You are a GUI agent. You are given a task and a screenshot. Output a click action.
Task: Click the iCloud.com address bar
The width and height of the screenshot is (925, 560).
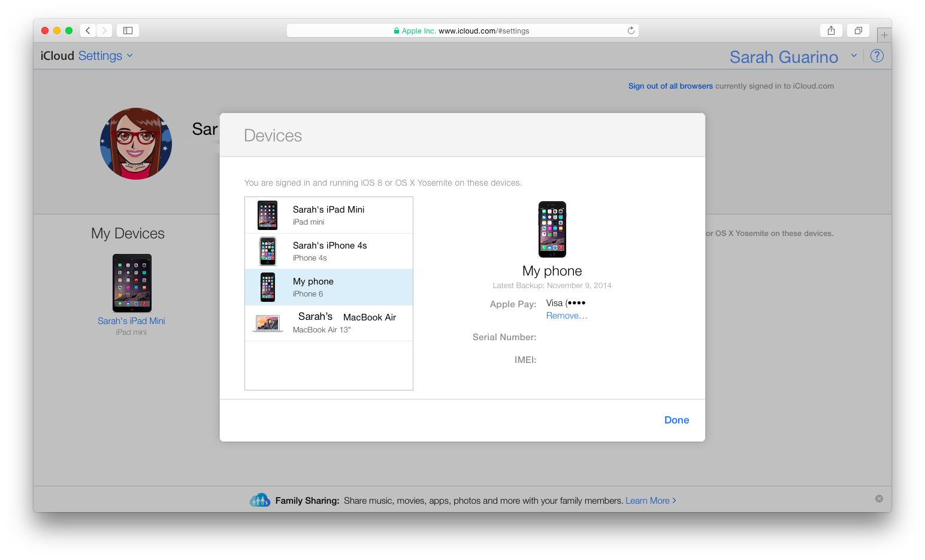[x=462, y=31]
